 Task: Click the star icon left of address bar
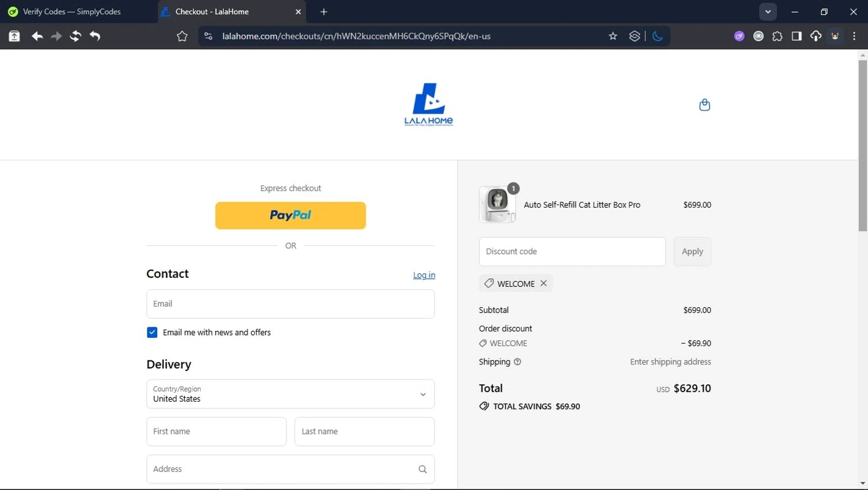[x=182, y=36]
